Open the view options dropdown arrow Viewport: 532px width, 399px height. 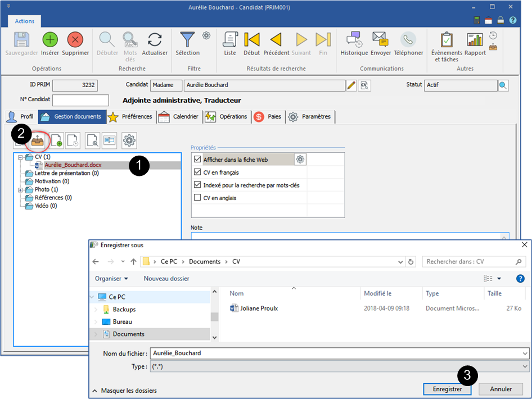(x=499, y=279)
